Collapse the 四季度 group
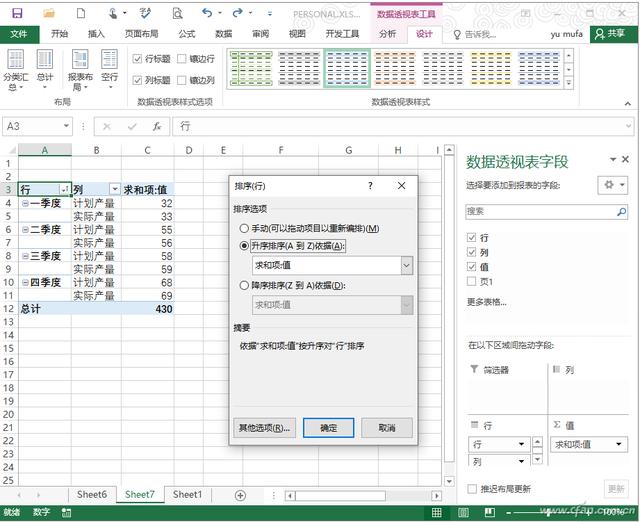Image resolution: width=640 pixels, height=522 pixels. point(25,282)
